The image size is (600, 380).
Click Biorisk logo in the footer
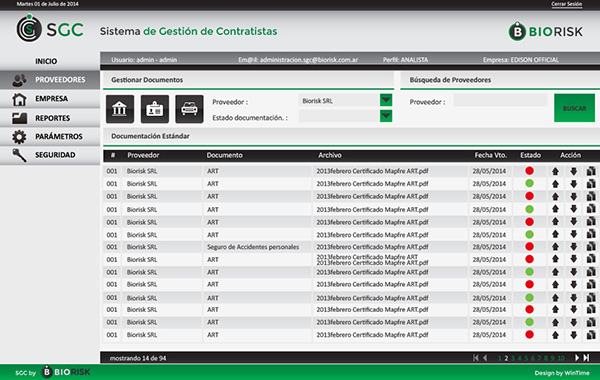66,372
